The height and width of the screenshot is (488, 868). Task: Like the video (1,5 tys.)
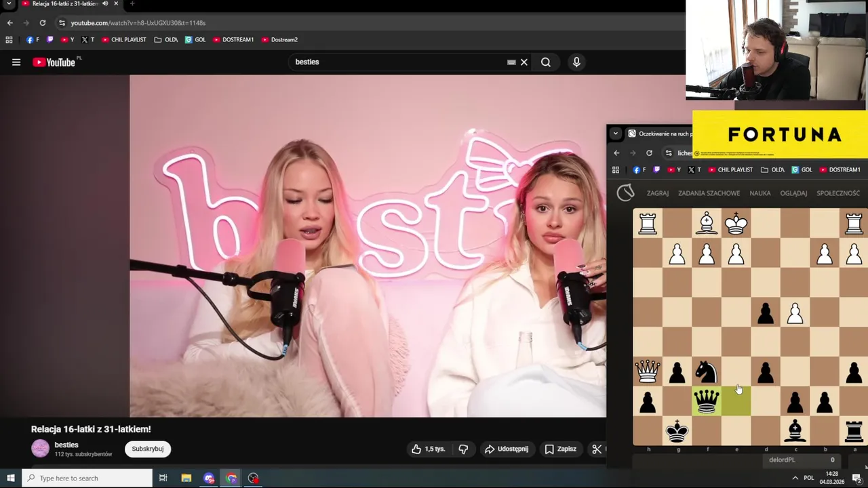[x=429, y=449]
